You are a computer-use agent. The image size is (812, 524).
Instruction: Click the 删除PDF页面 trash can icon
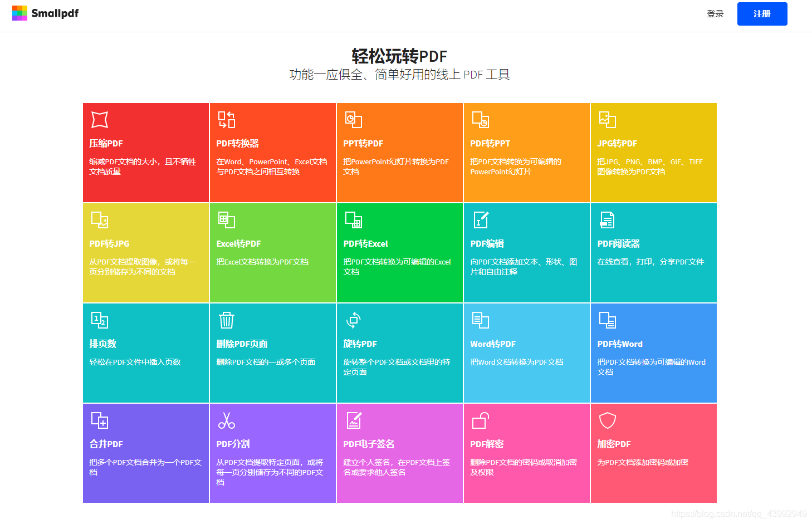click(227, 320)
